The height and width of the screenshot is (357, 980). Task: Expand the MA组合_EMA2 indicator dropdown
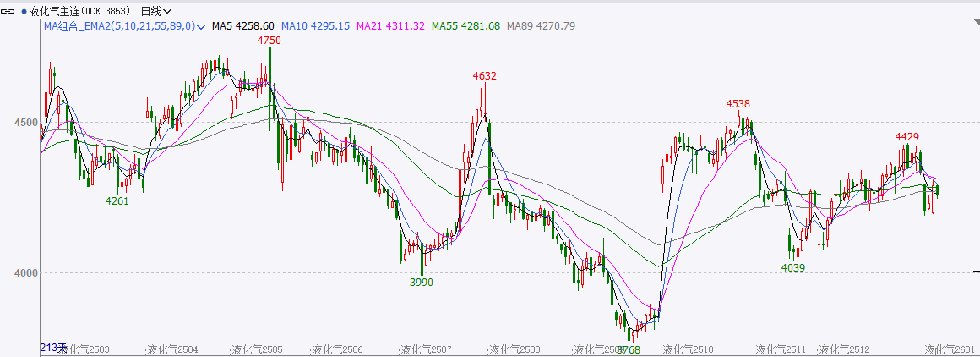[201, 27]
